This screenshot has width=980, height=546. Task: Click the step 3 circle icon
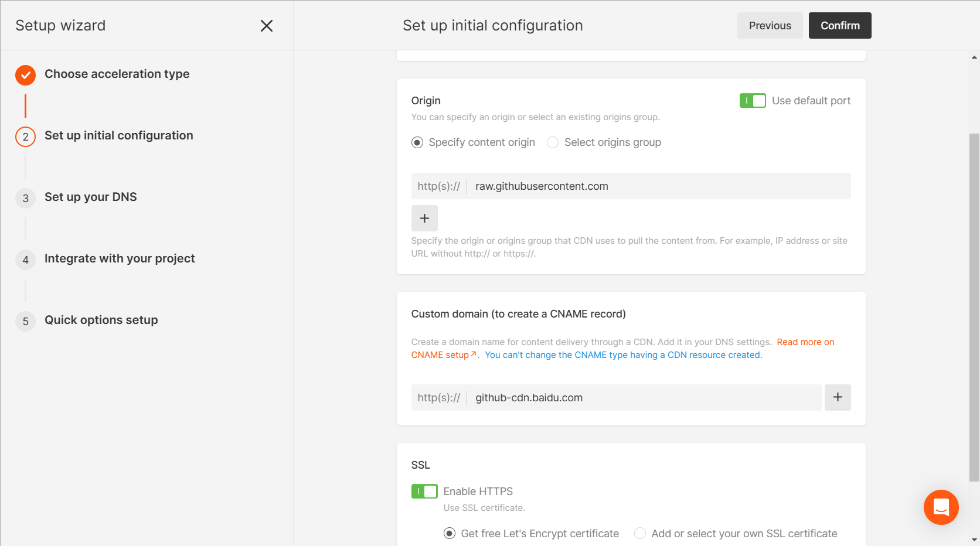tap(25, 198)
